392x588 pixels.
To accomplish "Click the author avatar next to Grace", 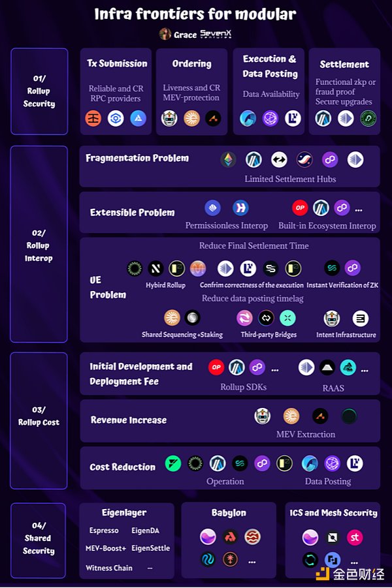I will 165,34.
